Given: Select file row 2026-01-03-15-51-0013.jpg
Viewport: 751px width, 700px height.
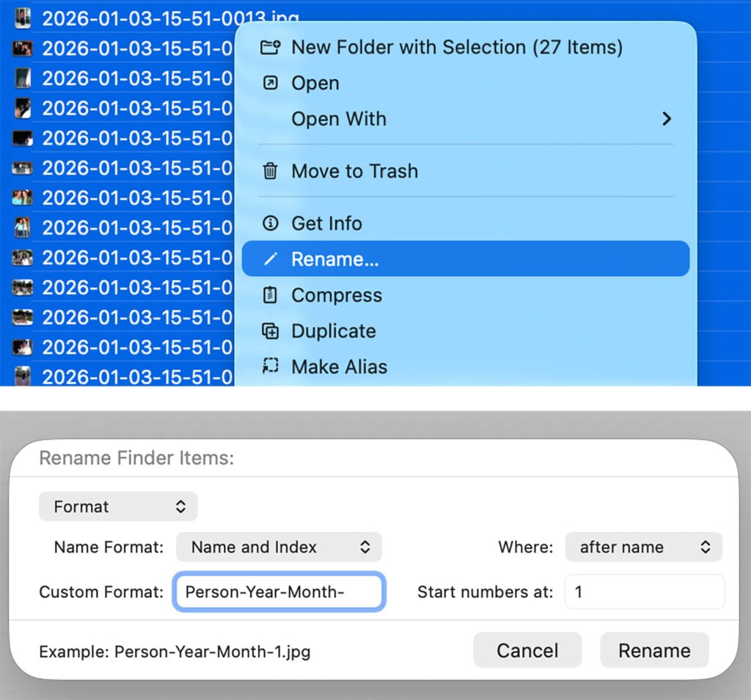Looking at the screenshot, I should pyautogui.click(x=375, y=18).
